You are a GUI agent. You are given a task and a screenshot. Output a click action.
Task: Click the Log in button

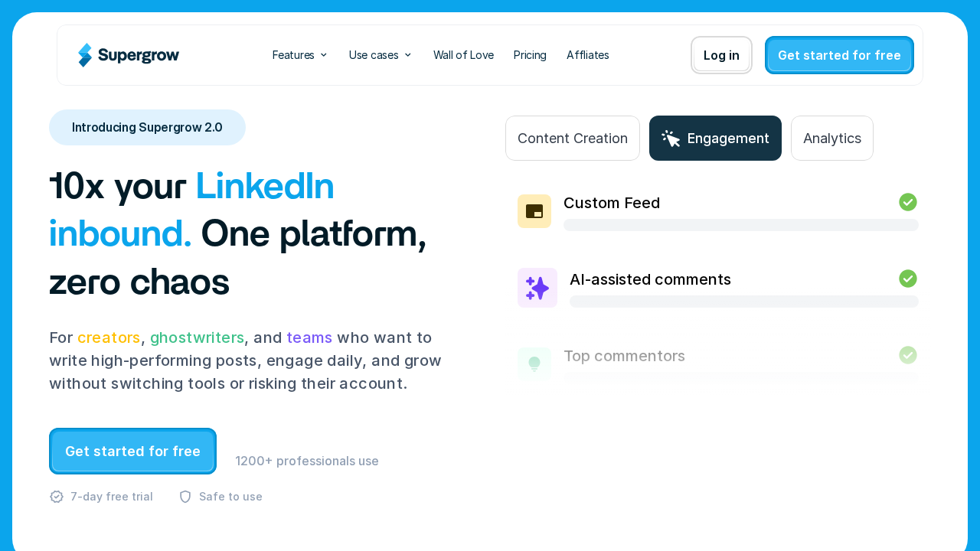[721, 55]
